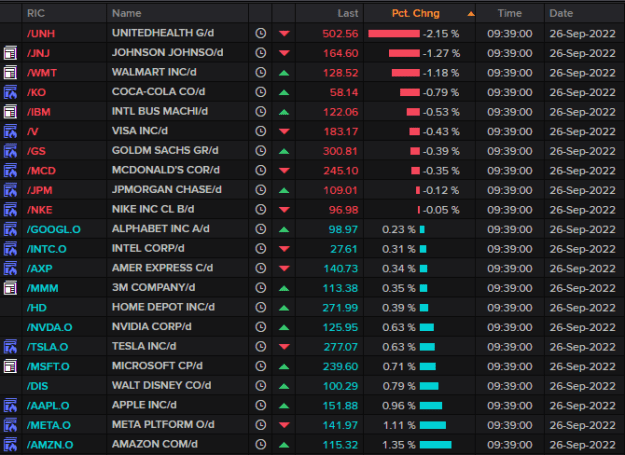The width and height of the screenshot is (625, 455).
Task: Open the news icon beside /JNJ
Action: [10, 53]
